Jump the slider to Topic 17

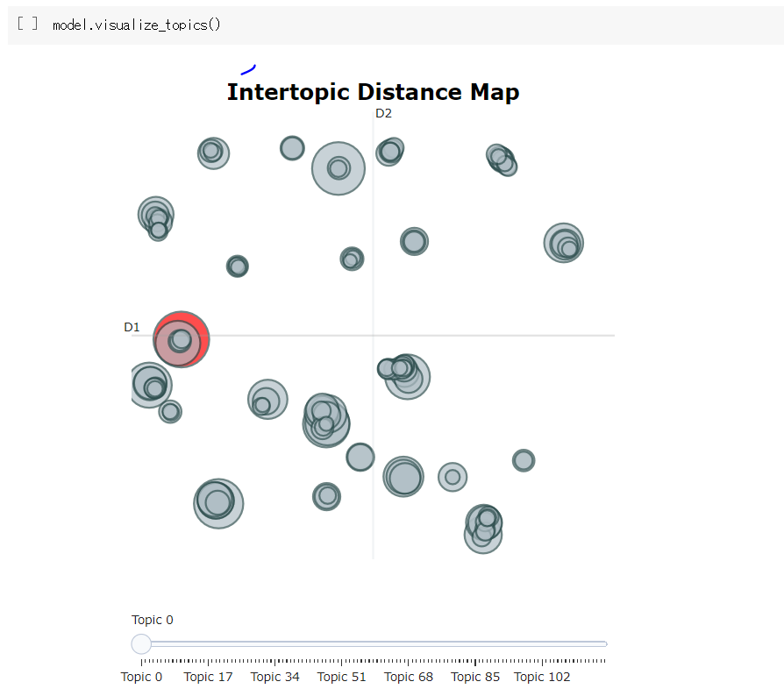[x=208, y=677]
